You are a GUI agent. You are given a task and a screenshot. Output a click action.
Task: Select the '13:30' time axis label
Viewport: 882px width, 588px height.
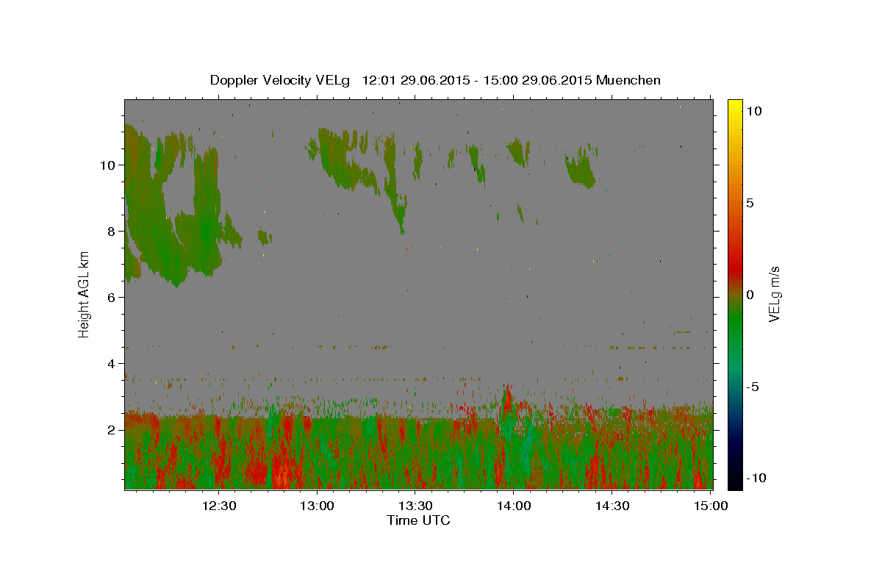415,506
